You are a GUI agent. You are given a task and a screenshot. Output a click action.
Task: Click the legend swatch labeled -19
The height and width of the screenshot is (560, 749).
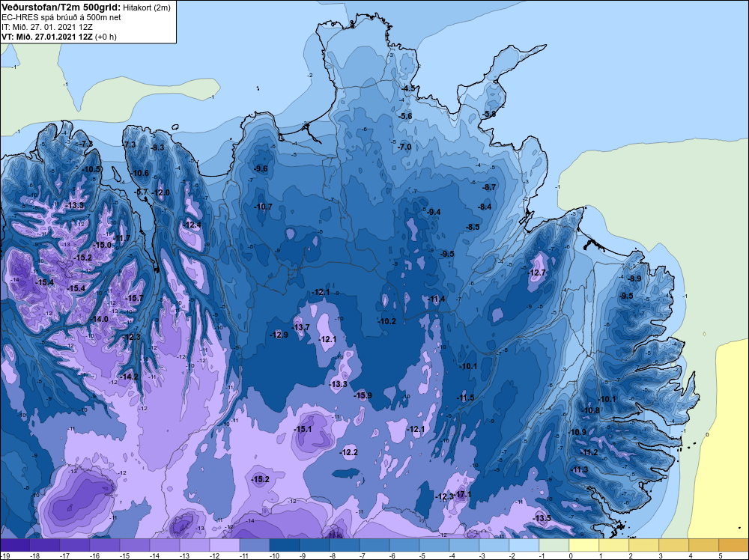[15, 545]
